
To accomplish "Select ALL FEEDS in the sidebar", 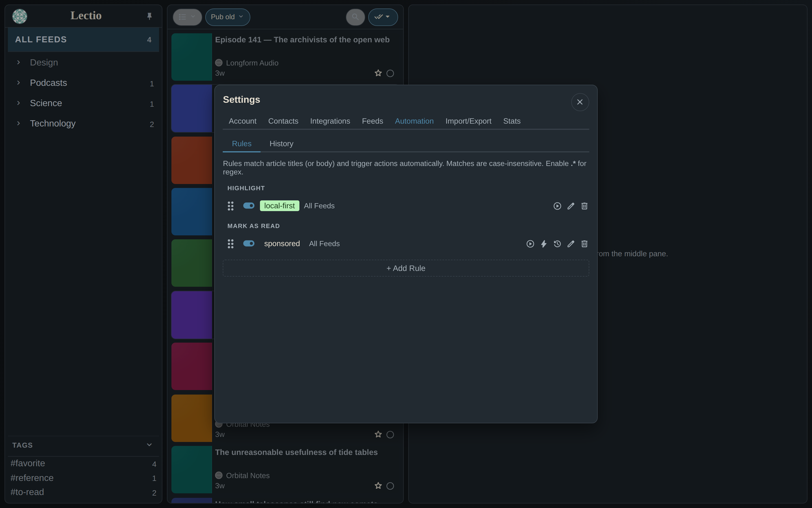I will pyautogui.click(x=83, y=40).
